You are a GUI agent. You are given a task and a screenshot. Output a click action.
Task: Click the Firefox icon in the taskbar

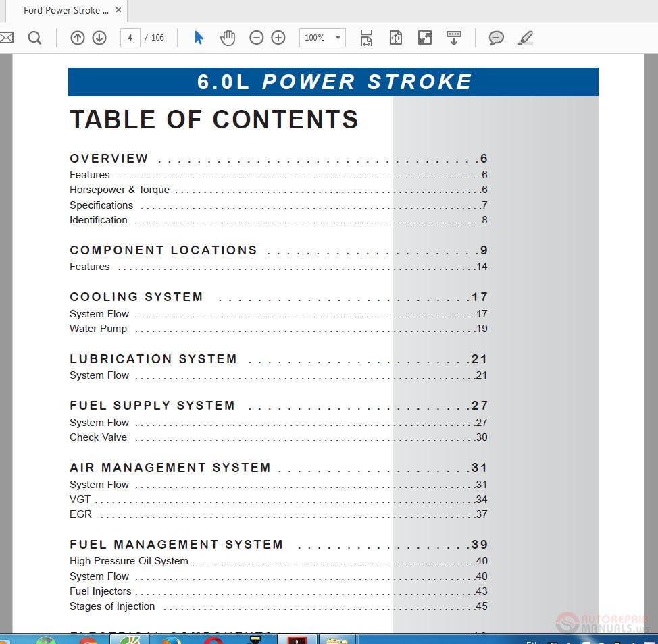[172, 640]
